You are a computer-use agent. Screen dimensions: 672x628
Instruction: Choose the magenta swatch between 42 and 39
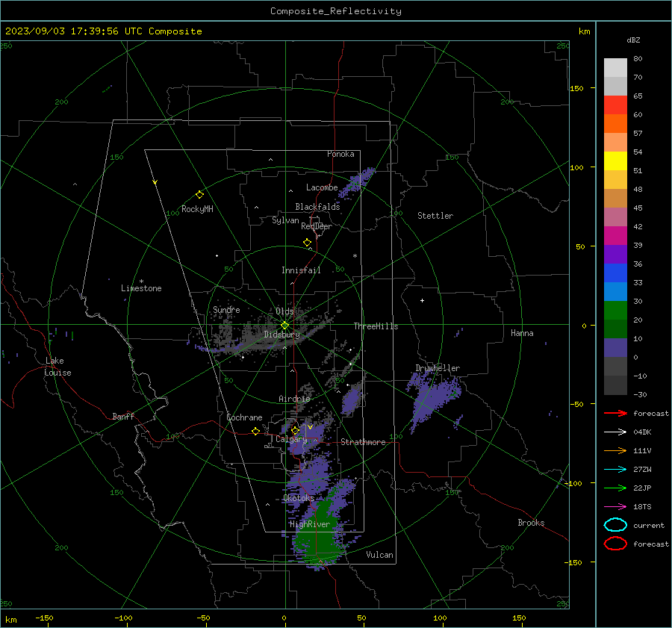tap(615, 235)
